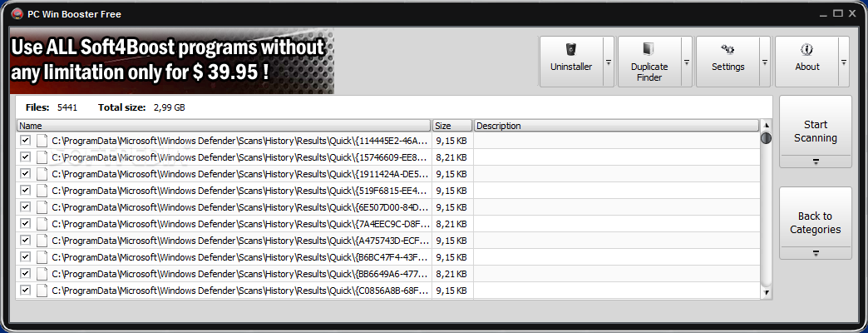Open the Duplicate Finder tool
Viewport: 868px width, 333px height.
[x=649, y=62]
